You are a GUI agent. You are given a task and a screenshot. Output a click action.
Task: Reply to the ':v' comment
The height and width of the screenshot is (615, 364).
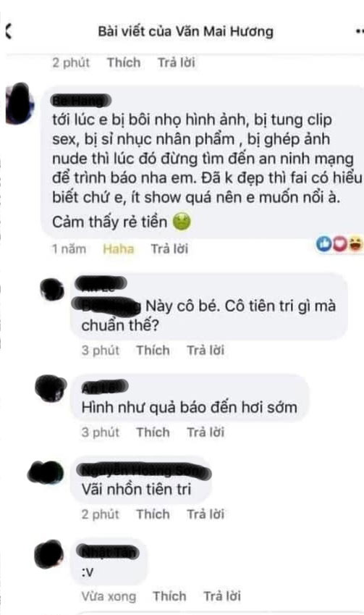(221, 595)
